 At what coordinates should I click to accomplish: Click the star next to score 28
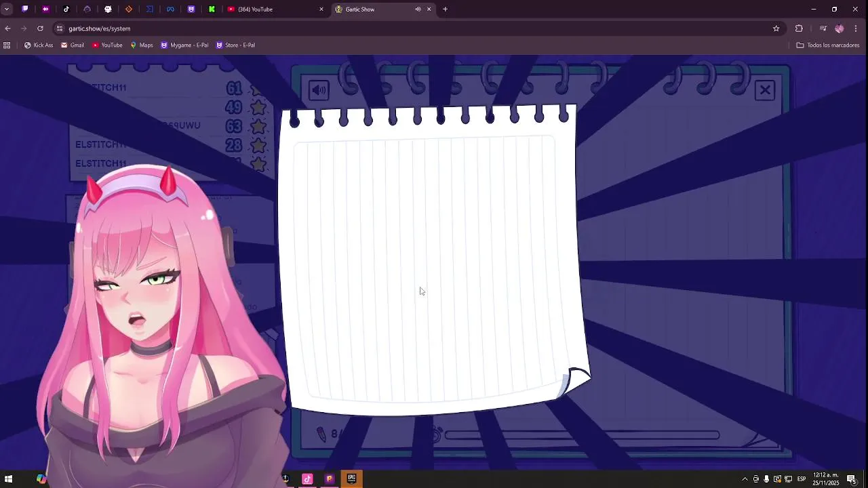pos(258,146)
